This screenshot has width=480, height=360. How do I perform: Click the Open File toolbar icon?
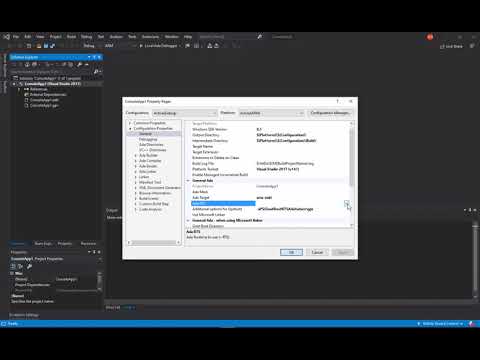[39, 46]
